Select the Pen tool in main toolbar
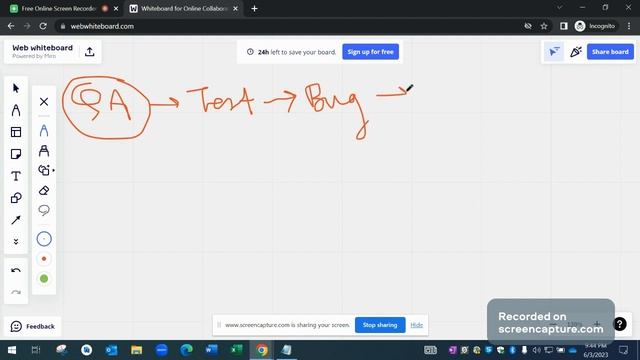 (16, 110)
